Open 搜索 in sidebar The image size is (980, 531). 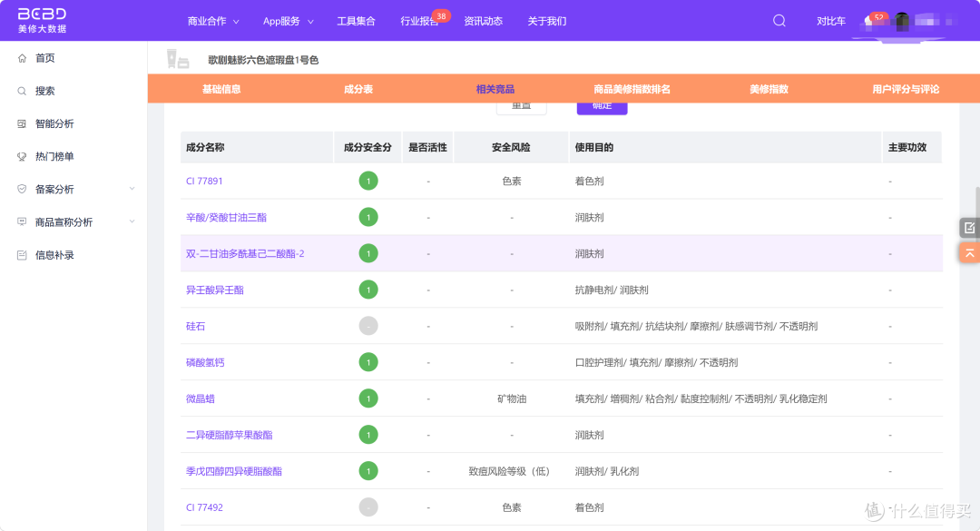point(45,92)
